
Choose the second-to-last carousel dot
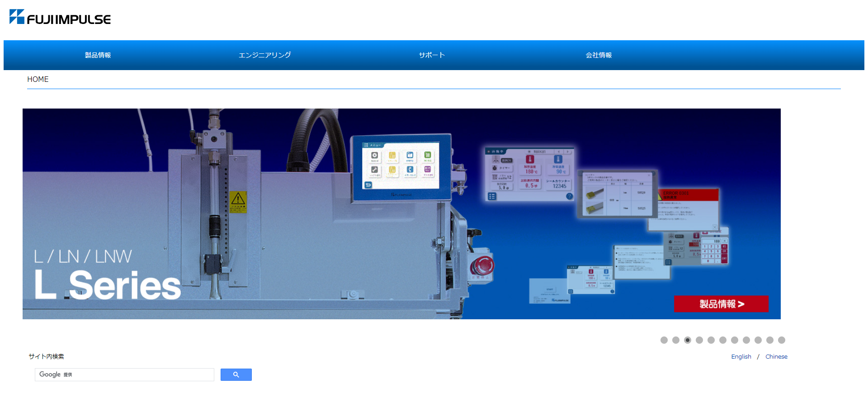point(770,340)
